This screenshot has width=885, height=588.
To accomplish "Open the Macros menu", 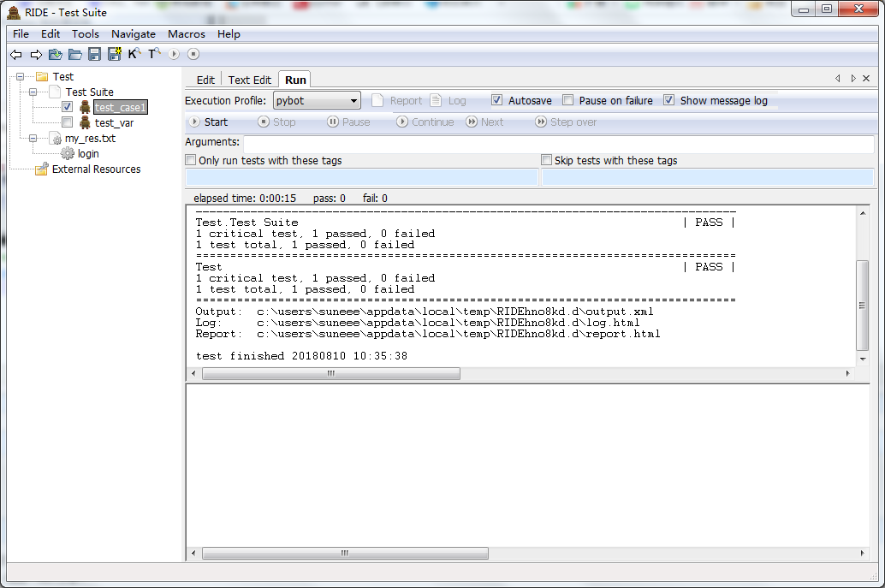I will point(186,34).
